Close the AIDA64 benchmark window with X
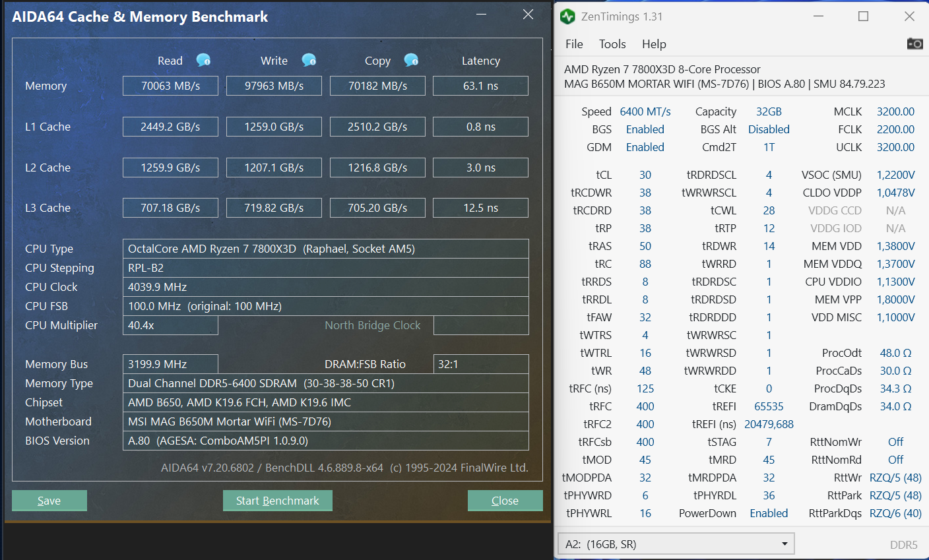 click(x=528, y=15)
